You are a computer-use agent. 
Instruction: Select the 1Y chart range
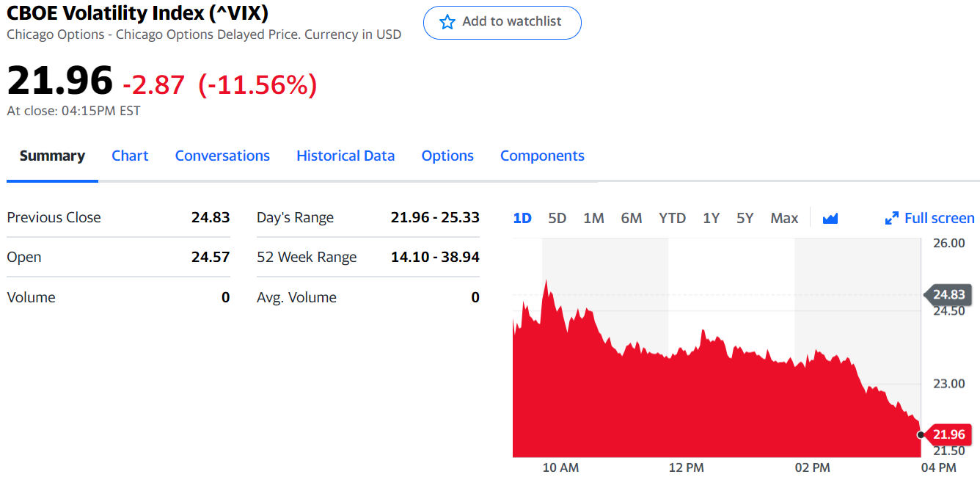coord(711,218)
